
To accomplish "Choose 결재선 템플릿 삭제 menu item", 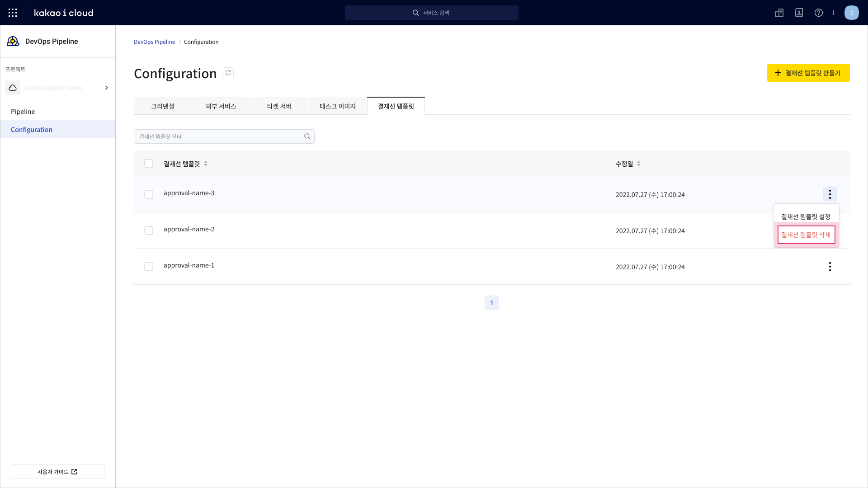I will (806, 235).
